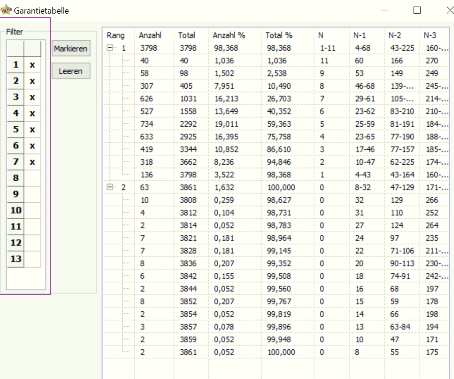Sort by Total column header

[187, 35]
